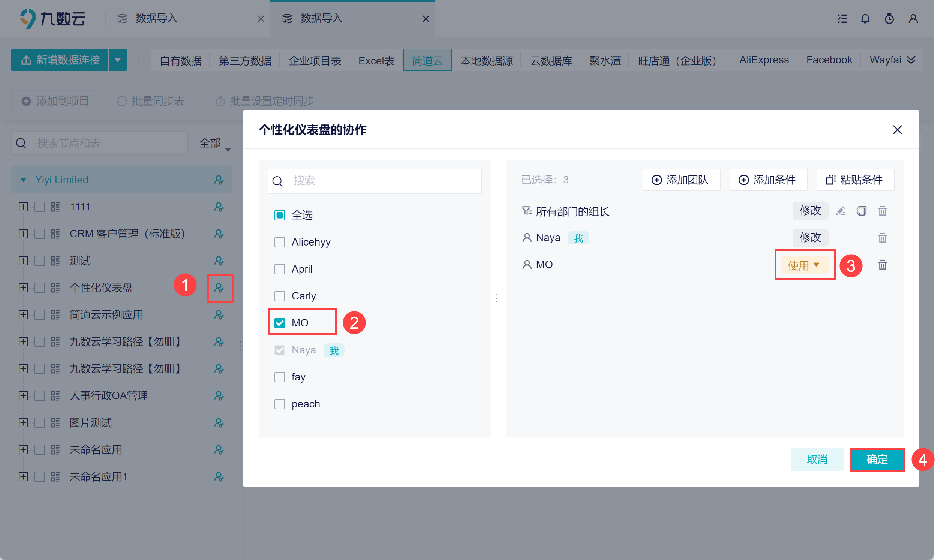Focus the user 搜索 field in dialog
The width and height of the screenshot is (935, 560).
381,181
